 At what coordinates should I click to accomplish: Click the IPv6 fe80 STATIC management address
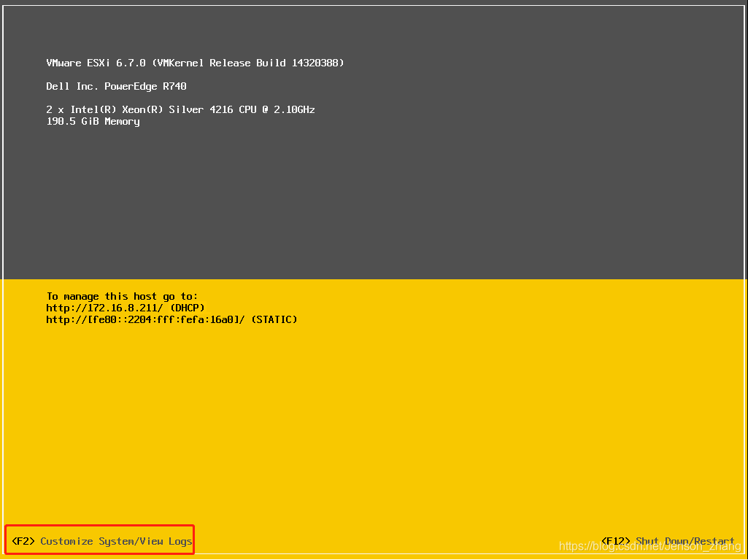coord(171,320)
